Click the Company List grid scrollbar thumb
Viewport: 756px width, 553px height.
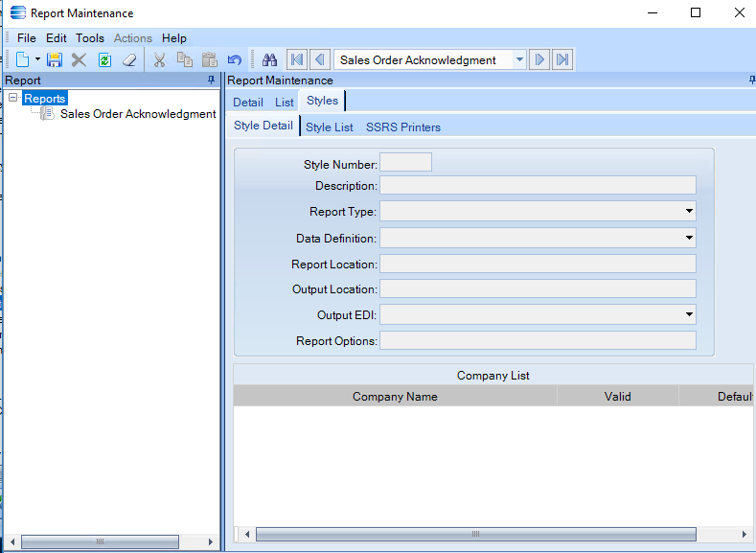pos(476,534)
